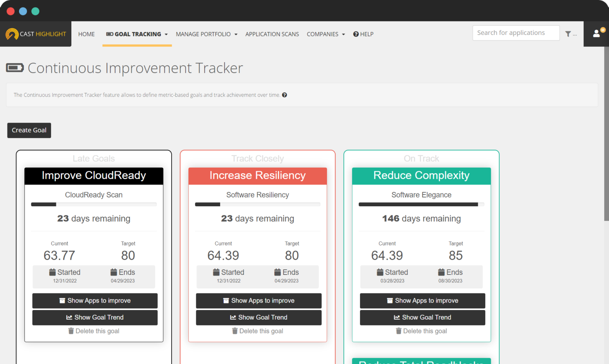Click the filter funnel icon
The image size is (609, 364).
(568, 34)
